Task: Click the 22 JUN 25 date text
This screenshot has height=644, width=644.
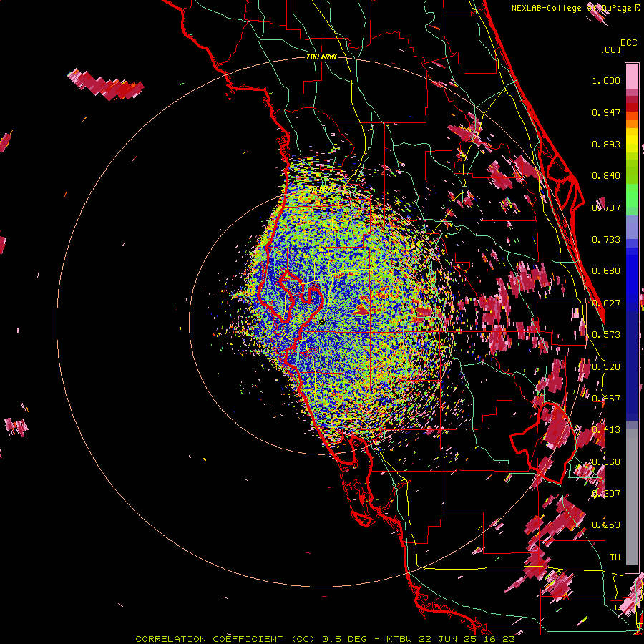Action: [x=448, y=639]
